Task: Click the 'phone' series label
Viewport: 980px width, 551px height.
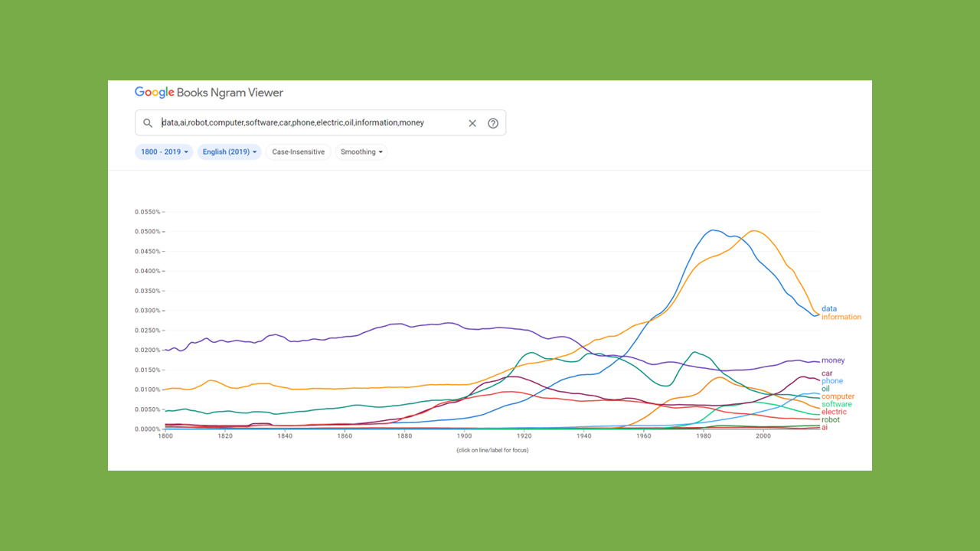Action: click(x=831, y=381)
